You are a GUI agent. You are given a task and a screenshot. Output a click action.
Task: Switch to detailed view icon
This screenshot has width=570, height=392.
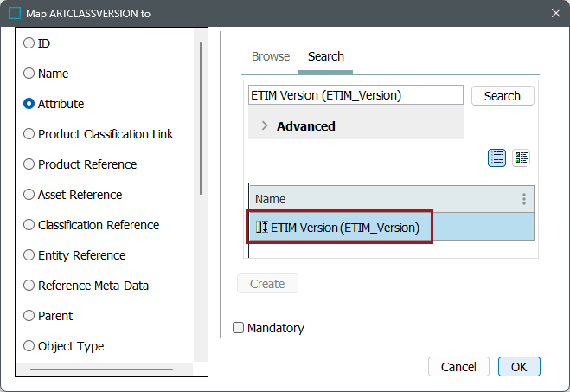tap(521, 157)
